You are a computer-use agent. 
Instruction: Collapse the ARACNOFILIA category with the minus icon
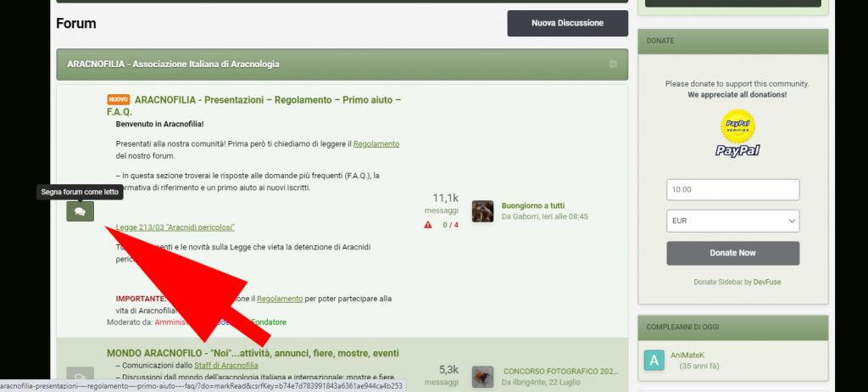coord(613,64)
